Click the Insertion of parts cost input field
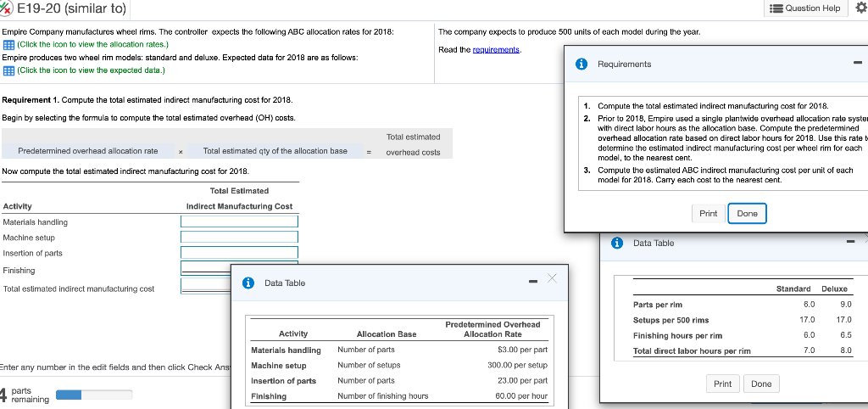The height and width of the screenshot is (409, 868). pyautogui.click(x=239, y=253)
